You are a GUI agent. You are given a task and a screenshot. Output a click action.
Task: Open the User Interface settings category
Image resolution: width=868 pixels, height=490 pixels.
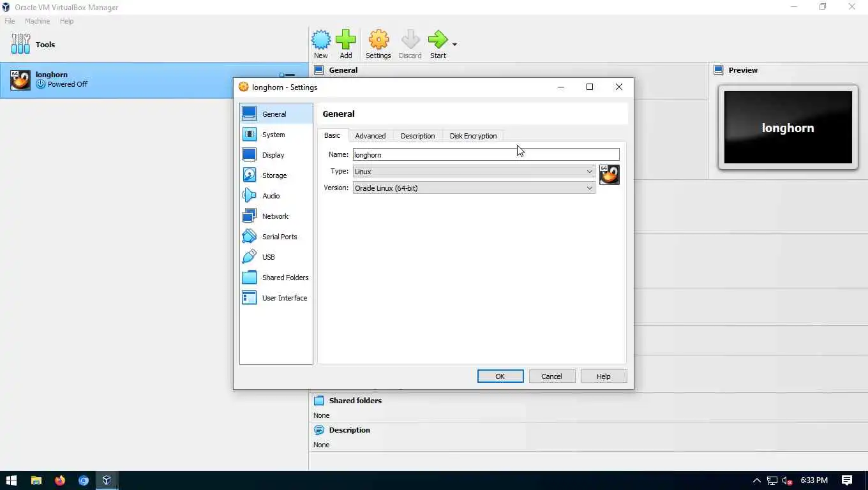pos(276,298)
